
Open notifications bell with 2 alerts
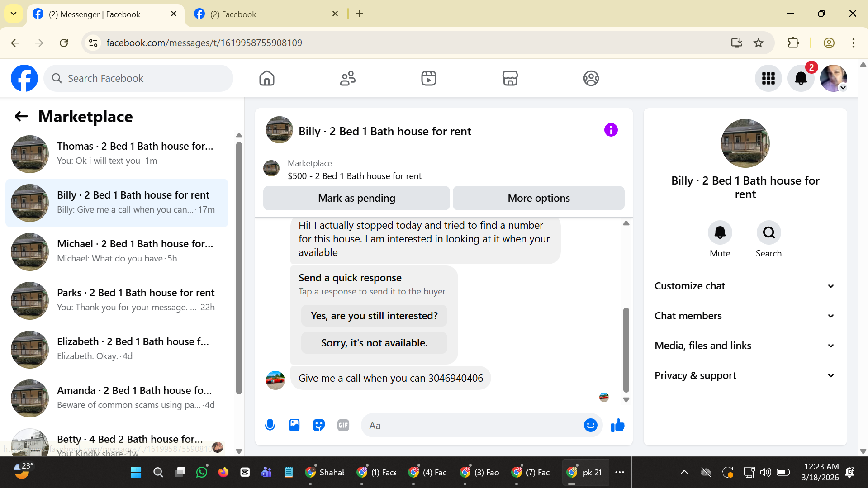pyautogui.click(x=801, y=78)
